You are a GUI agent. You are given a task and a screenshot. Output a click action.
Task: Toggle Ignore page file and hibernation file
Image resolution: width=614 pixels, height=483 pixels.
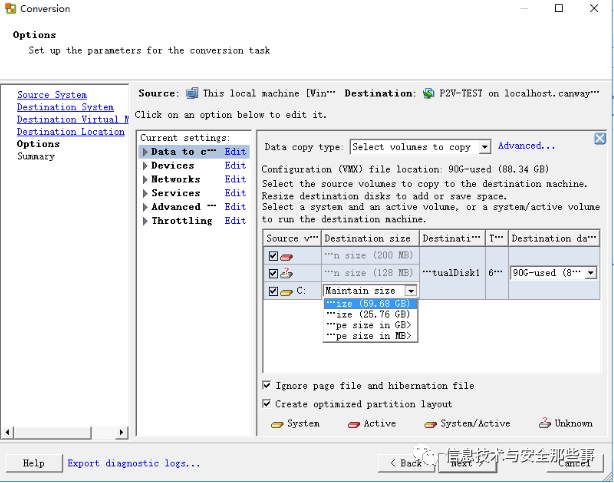pyautogui.click(x=267, y=385)
